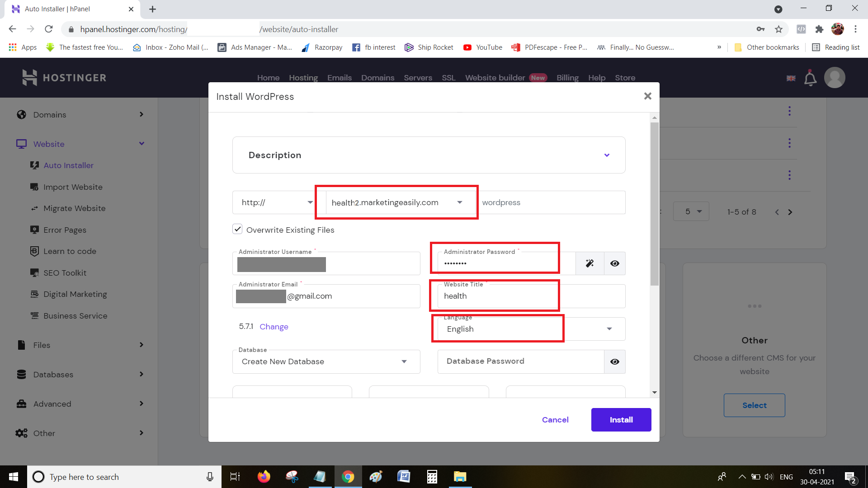Click the password visibility toggle eye icon
The width and height of the screenshot is (868, 488).
click(x=615, y=263)
